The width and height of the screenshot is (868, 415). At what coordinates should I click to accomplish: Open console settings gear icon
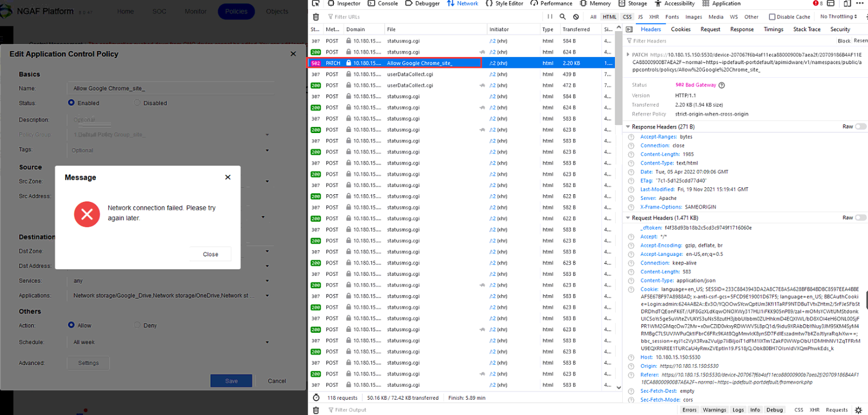click(858, 410)
